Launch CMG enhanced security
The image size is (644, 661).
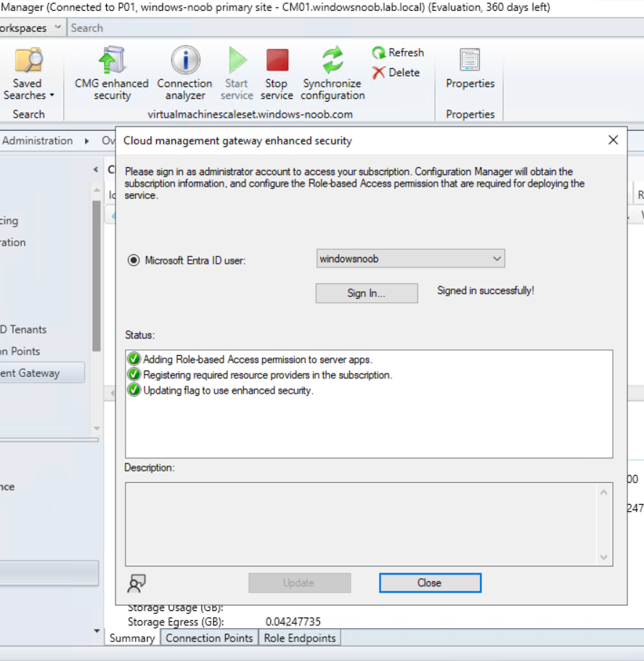(x=112, y=74)
